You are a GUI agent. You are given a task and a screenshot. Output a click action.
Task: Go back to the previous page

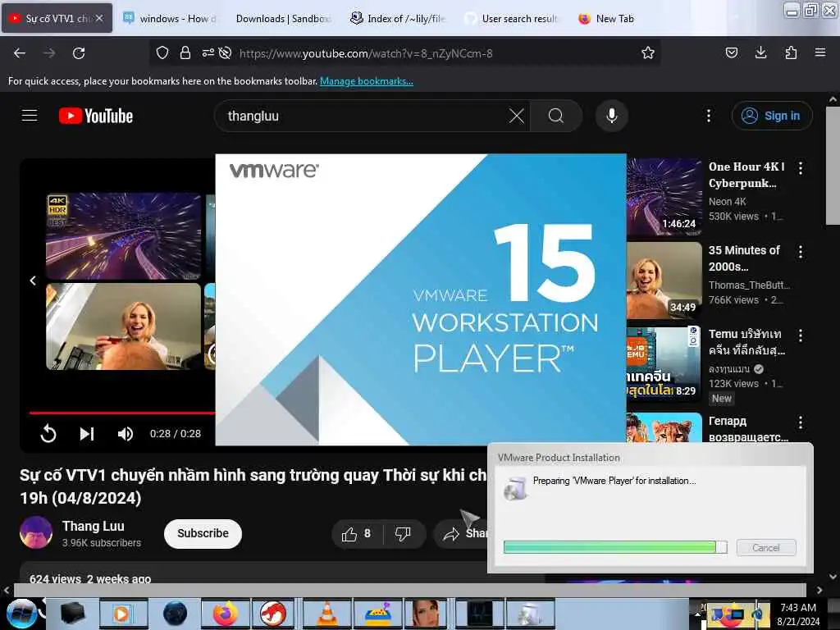tap(20, 53)
